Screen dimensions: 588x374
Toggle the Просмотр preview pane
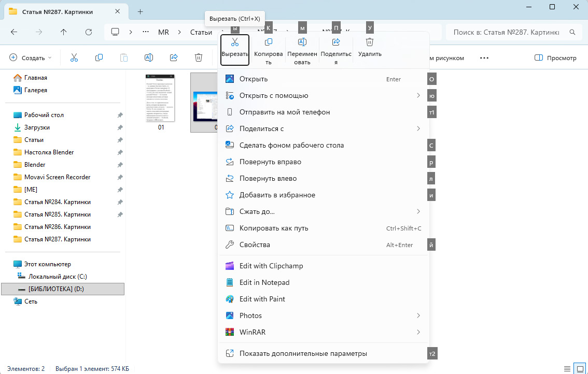pyautogui.click(x=555, y=58)
